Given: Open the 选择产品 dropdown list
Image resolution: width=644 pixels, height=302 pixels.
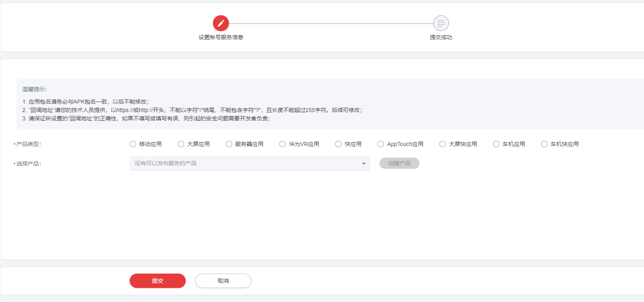Looking at the screenshot, I should (249, 164).
